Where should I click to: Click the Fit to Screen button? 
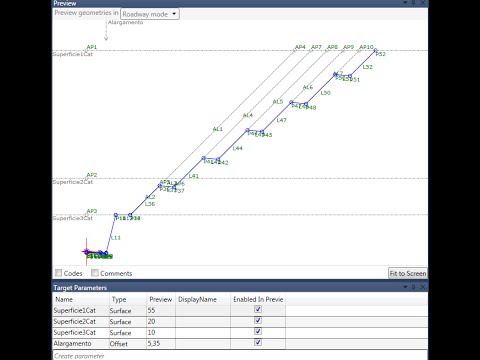point(408,273)
